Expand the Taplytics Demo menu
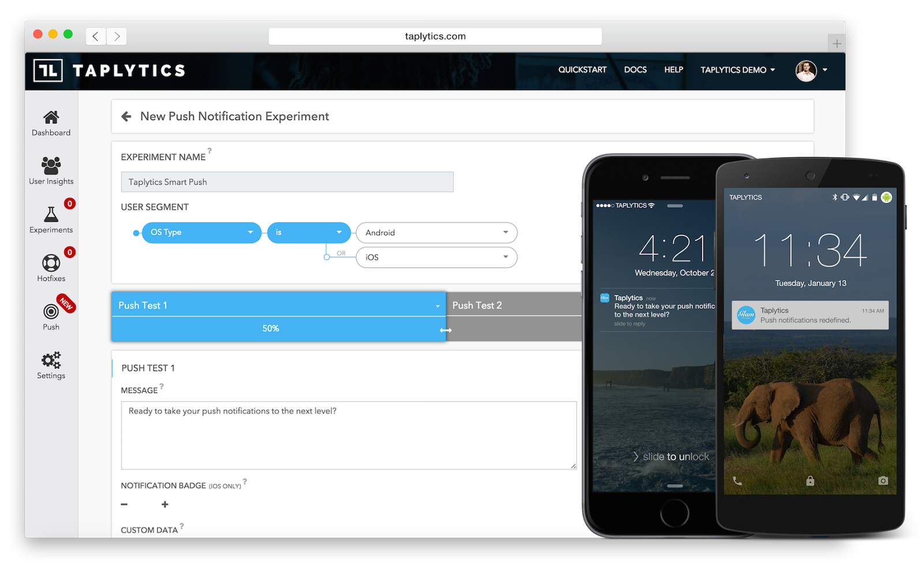 (737, 70)
